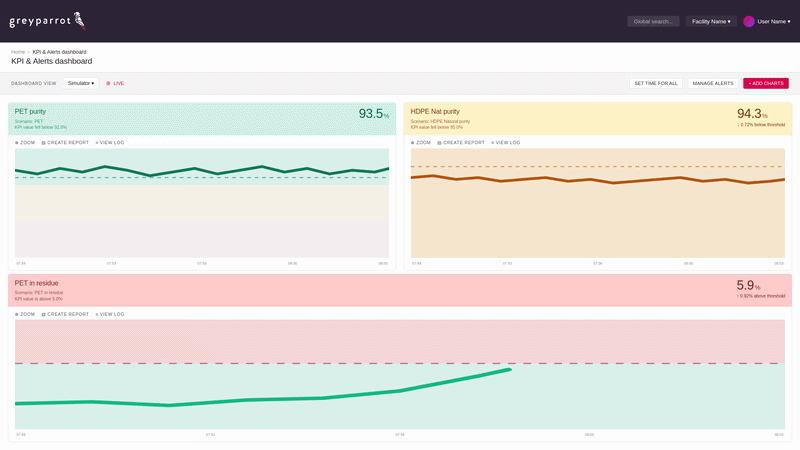Image resolution: width=800 pixels, height=450 pixels.
Task: Click the 5.9% PET in residue value
Action: (x=748, y=285)
